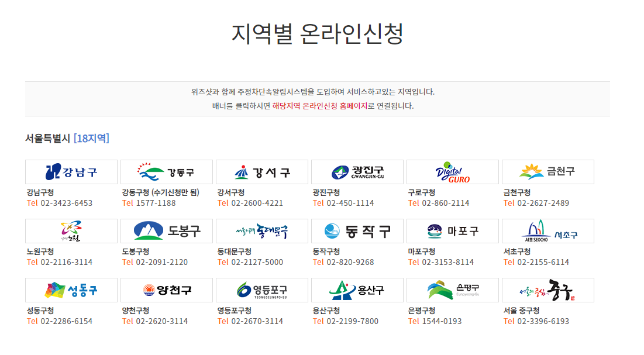Click phone number 02-3396-6193

click(543, 321)
